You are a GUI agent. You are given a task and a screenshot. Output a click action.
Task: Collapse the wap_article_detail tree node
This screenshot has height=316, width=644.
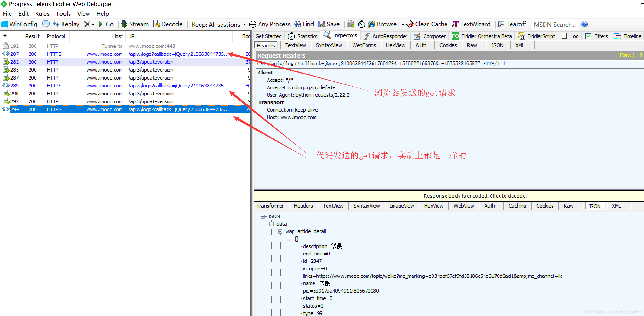(280, 231)
